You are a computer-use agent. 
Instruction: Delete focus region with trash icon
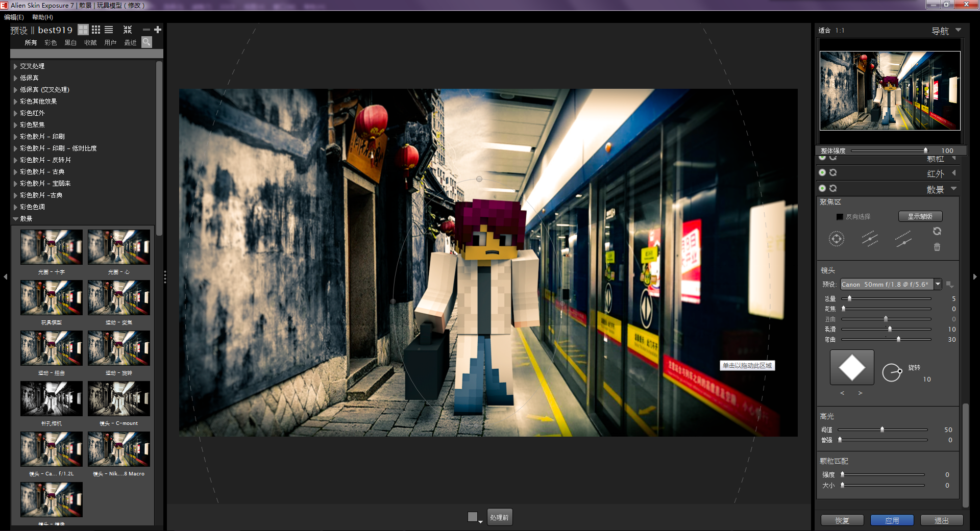point(937,247)
